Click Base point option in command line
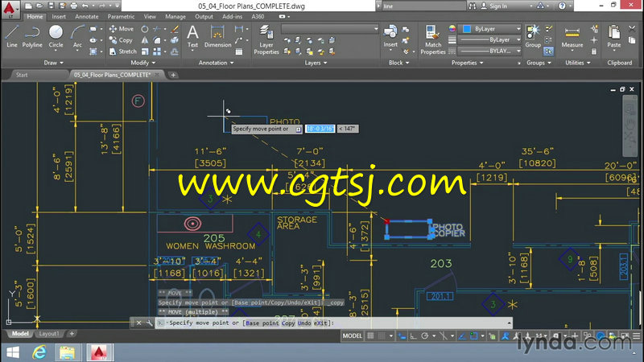Image resolution: width=644 pixels, height=362 pixels. click(262, 323)
